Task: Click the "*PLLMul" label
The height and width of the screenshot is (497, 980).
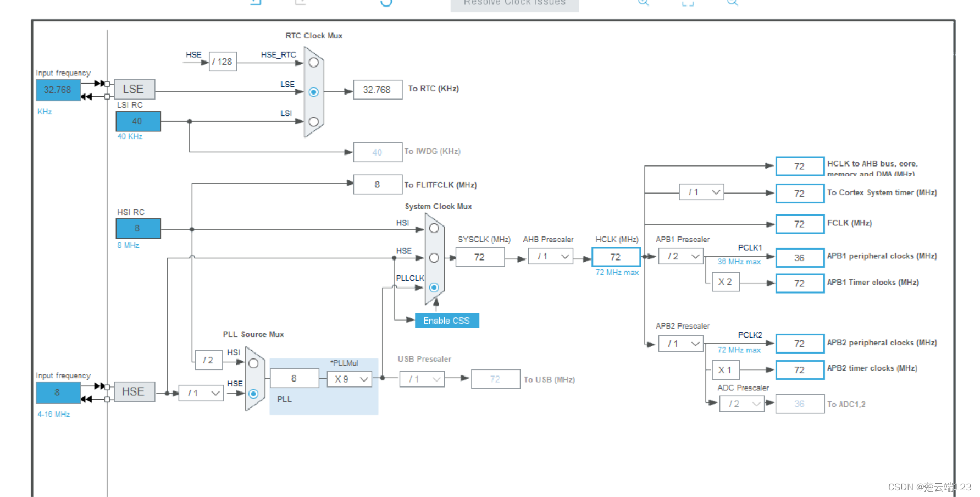Action: pyautogui.click(x=344, y=363)
